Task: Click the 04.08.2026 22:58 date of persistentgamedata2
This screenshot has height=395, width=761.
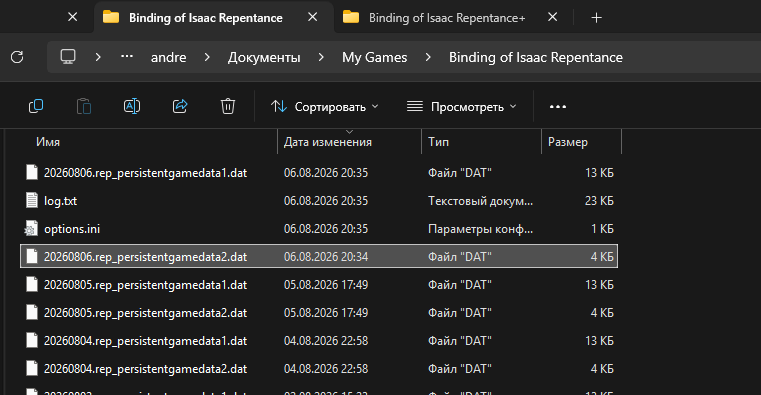Action: 326,369
